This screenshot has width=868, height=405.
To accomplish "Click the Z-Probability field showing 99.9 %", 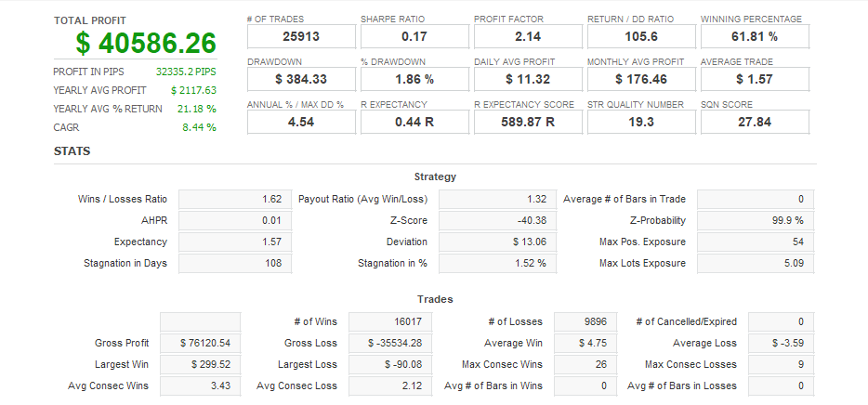I will (x=755, y=221).
